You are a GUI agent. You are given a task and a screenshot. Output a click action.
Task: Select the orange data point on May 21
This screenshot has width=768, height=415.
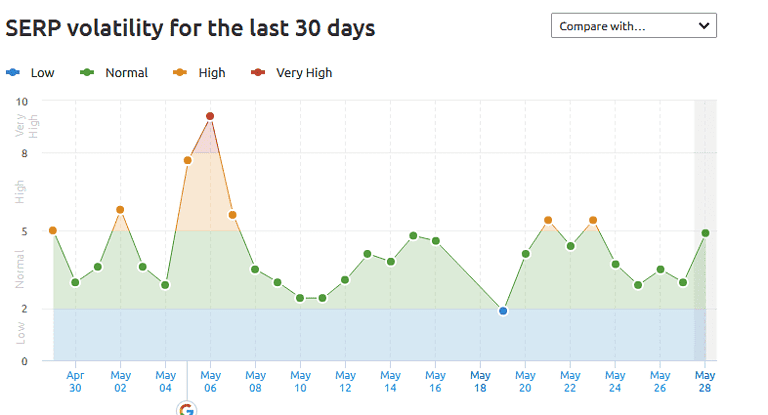(x=548, y=220)
